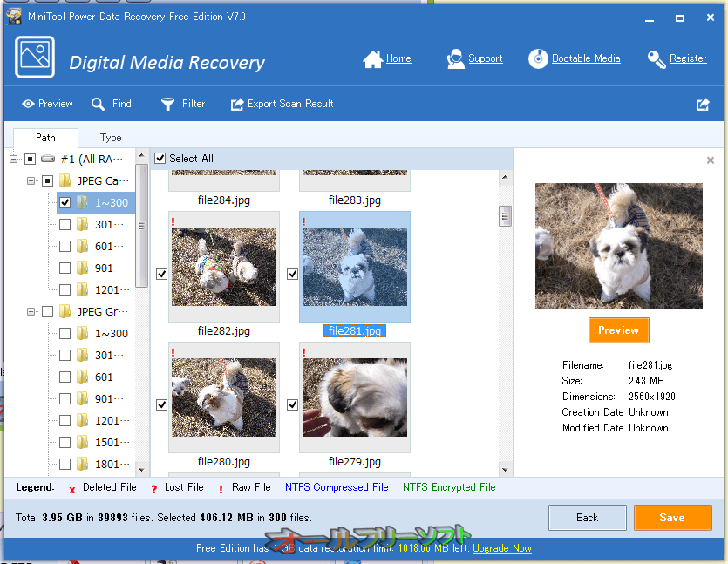Uncheck the file282.jpg checkbox
This screenshot has height=564, width=728.
(x=161, y=275)
